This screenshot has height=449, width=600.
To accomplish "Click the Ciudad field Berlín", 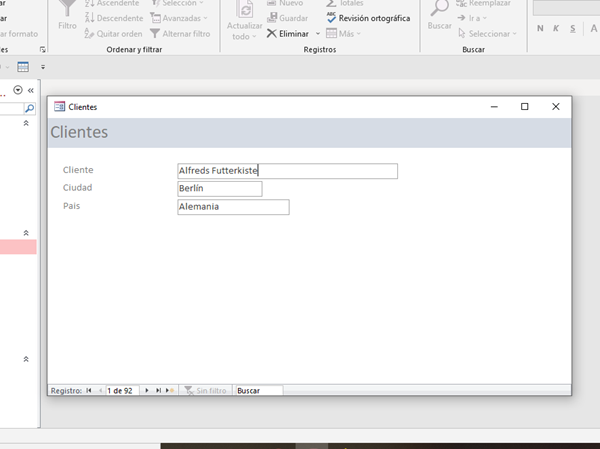I will tap(220, 189).
